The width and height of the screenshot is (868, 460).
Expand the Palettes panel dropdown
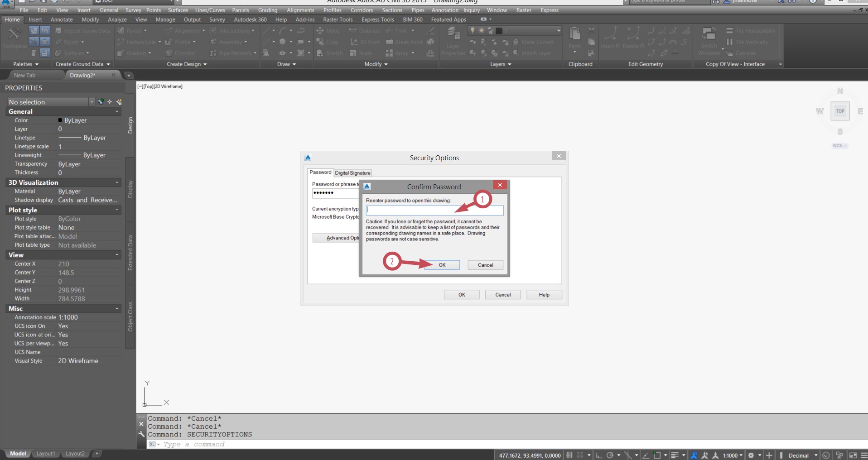pos(26,64)
